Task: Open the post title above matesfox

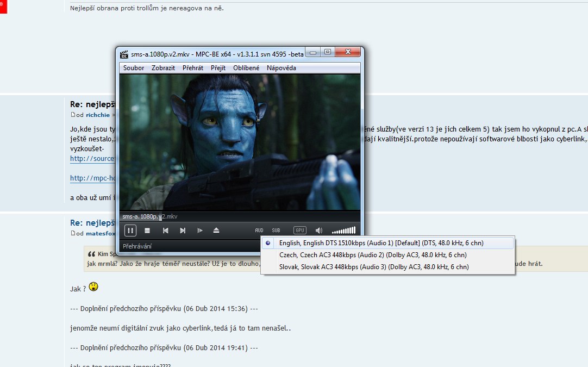Action: pyautogui.click(x=92, y=223)
